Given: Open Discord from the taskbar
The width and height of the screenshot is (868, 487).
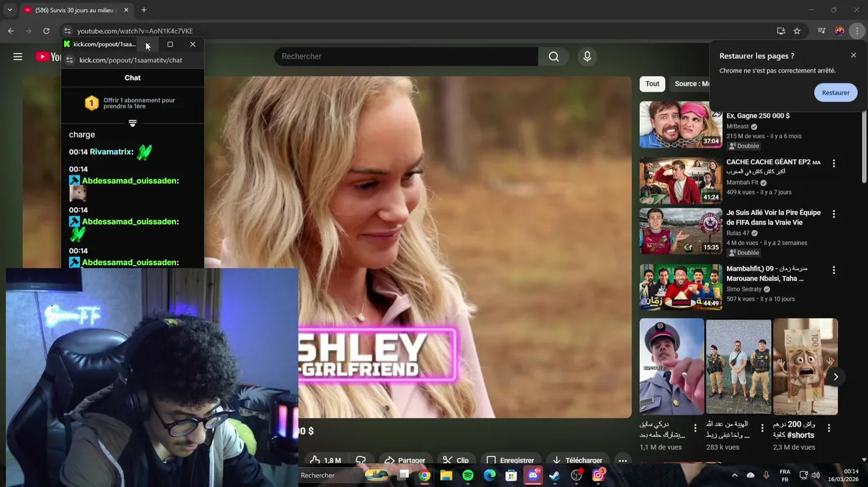Looking at the screenshot, I should [533, 476].
